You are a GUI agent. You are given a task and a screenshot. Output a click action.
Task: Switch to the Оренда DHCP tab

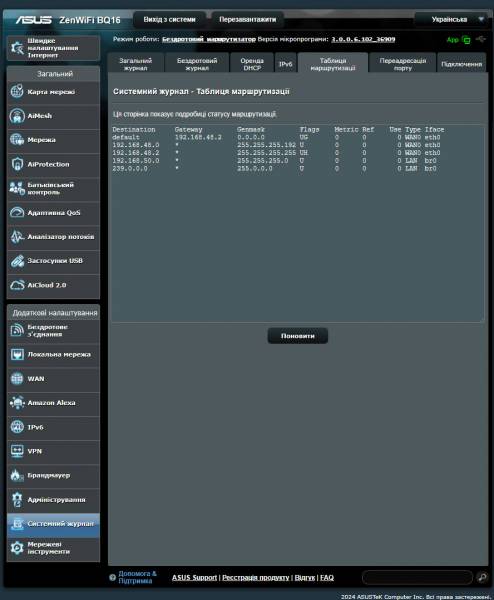pyautogui.click(x=252, y=64)
